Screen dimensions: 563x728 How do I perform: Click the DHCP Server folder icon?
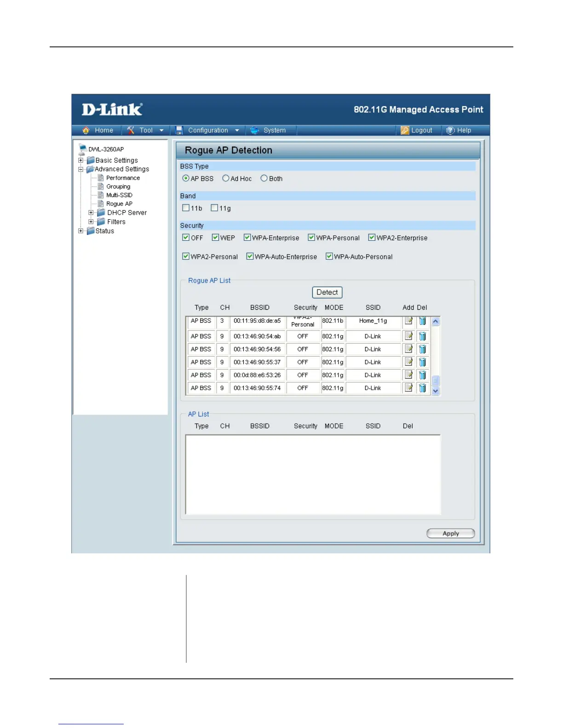(101, 213)
